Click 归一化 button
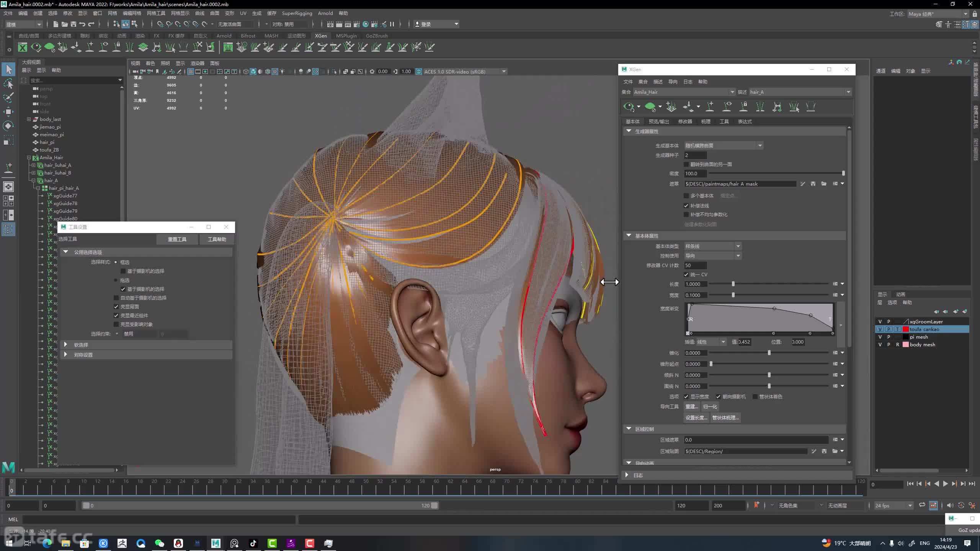Screen dimensions: 980x551 point(710,406)
